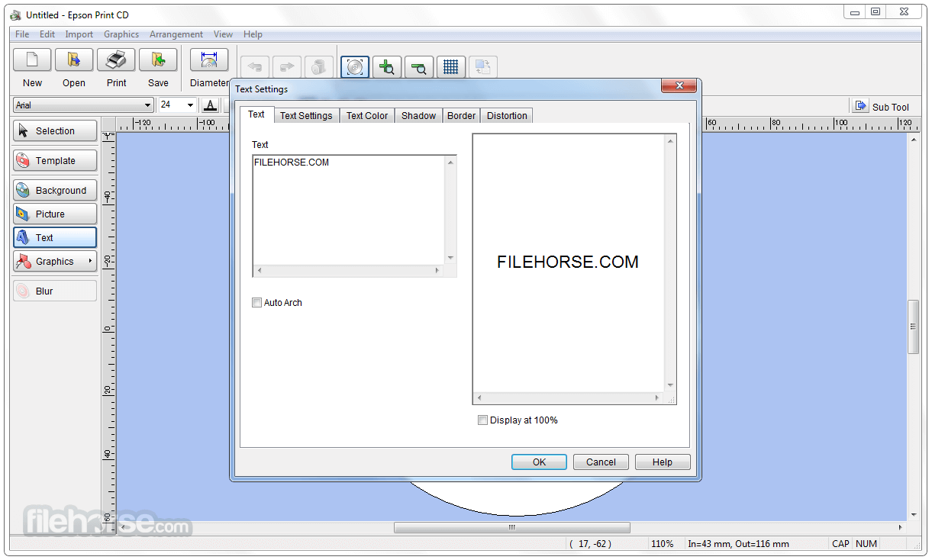932x560 pixels.
Task: Click the preview pane scroll-down arrow
Action: [x=670, y=385]
